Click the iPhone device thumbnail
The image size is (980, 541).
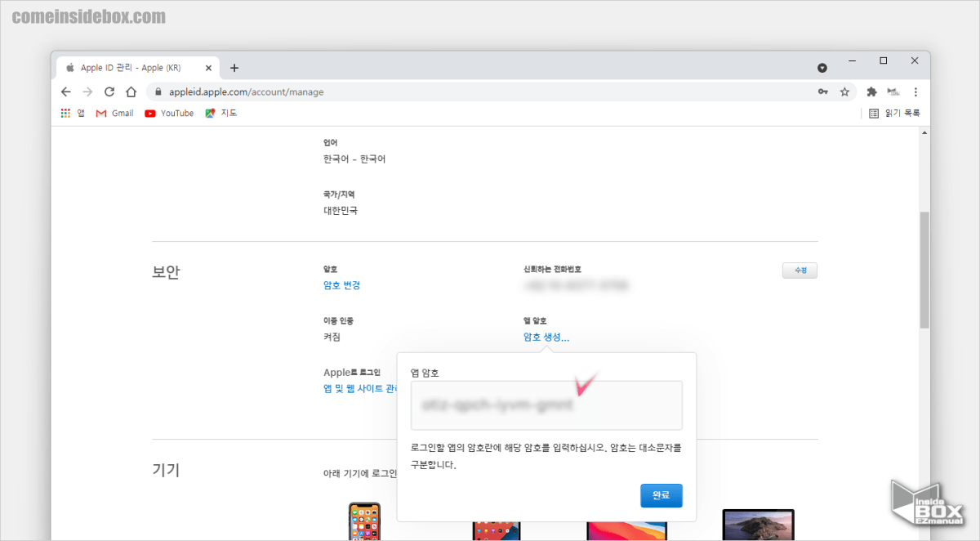pos(364,521)
